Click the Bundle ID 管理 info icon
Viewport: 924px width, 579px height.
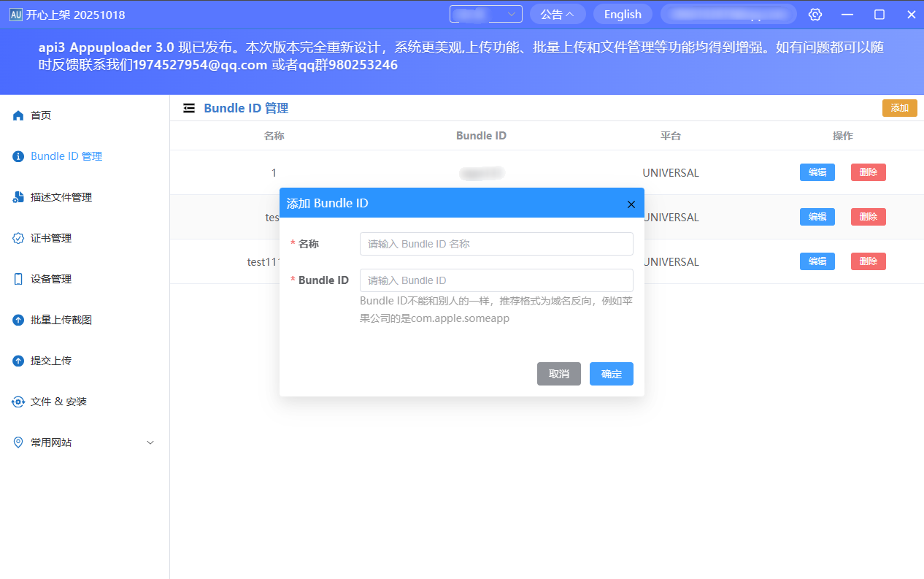point(18,156)
